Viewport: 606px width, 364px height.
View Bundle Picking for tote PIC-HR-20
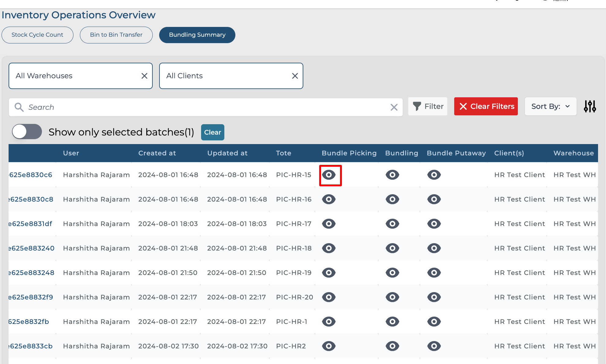(329, 297)
